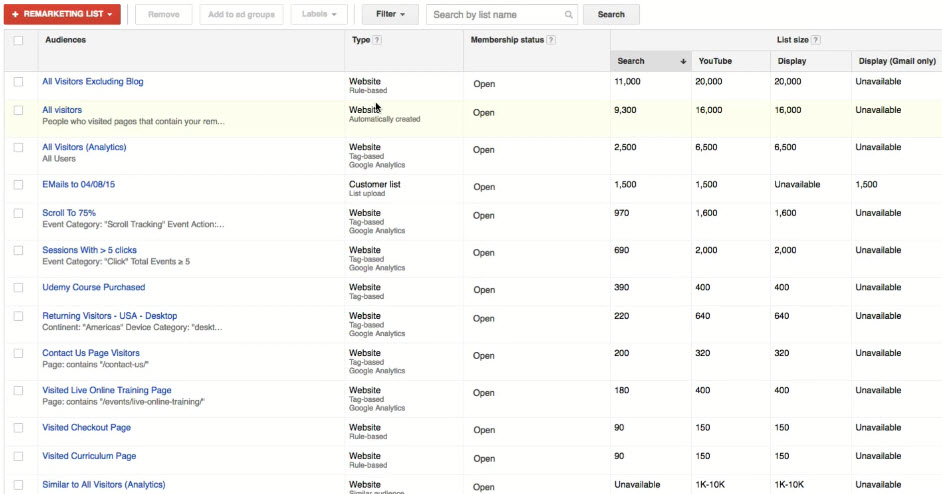Click the List size help icon

tap(816, 40)
